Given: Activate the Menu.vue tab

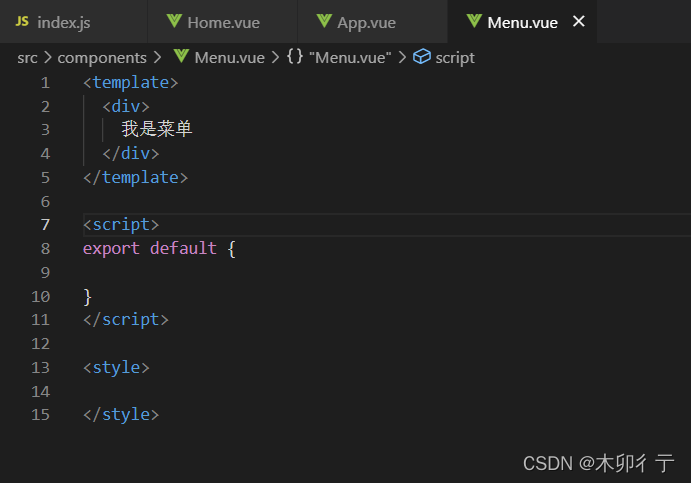Looking at the screenshot, I should (x=522, y=22).
